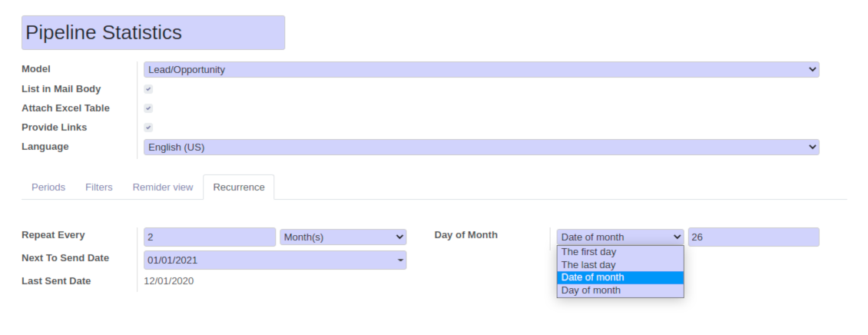This screenshot has width=868, height=335.
Task: Switch to the Filters tab
Action: click(x=99, y=187)
